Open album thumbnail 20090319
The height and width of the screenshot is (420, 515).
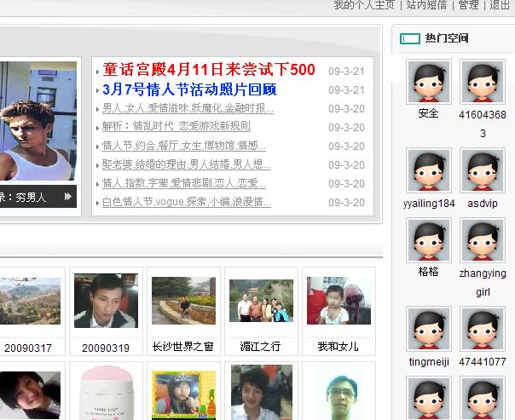point(106,301)
